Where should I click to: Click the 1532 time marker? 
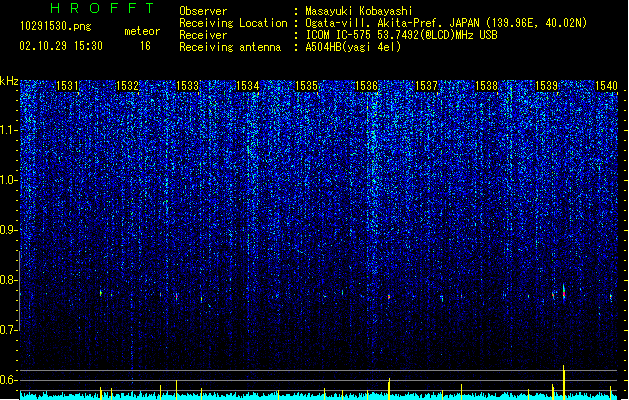(127, 85)
